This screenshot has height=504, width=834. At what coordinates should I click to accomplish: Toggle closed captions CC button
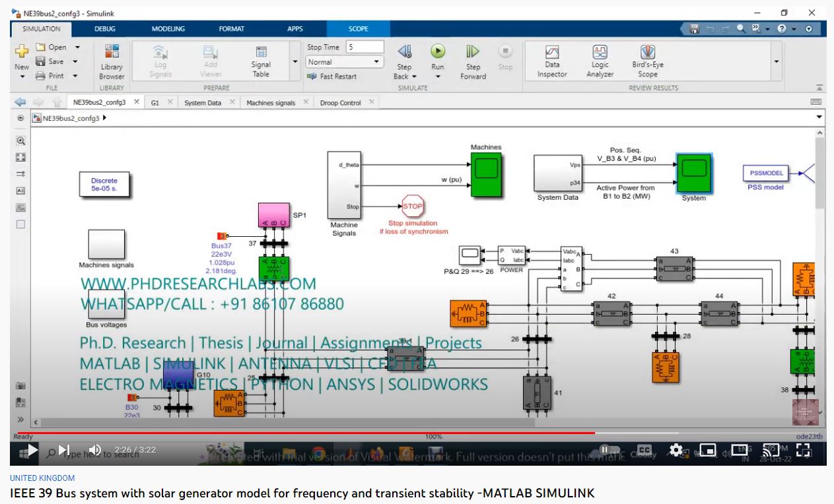point(644,450)
